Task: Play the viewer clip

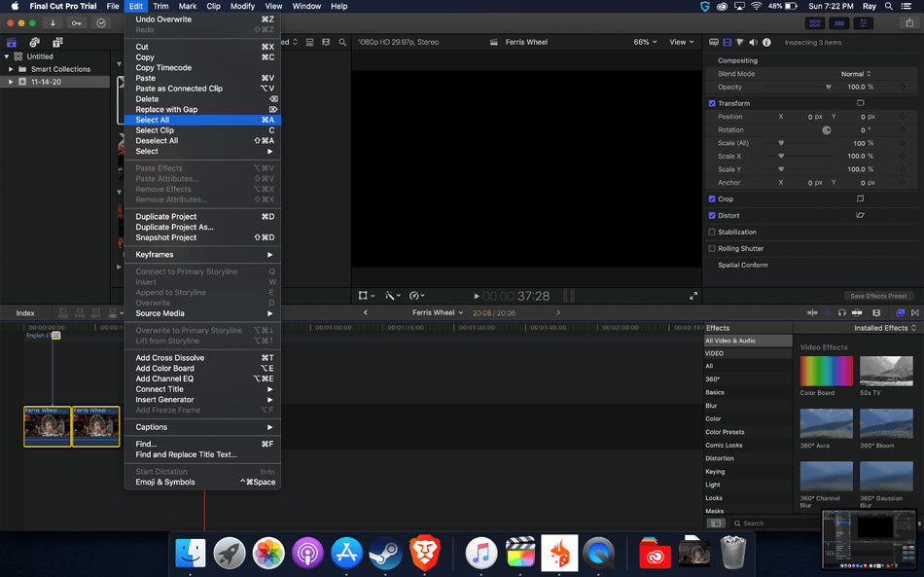Action: 477,296
